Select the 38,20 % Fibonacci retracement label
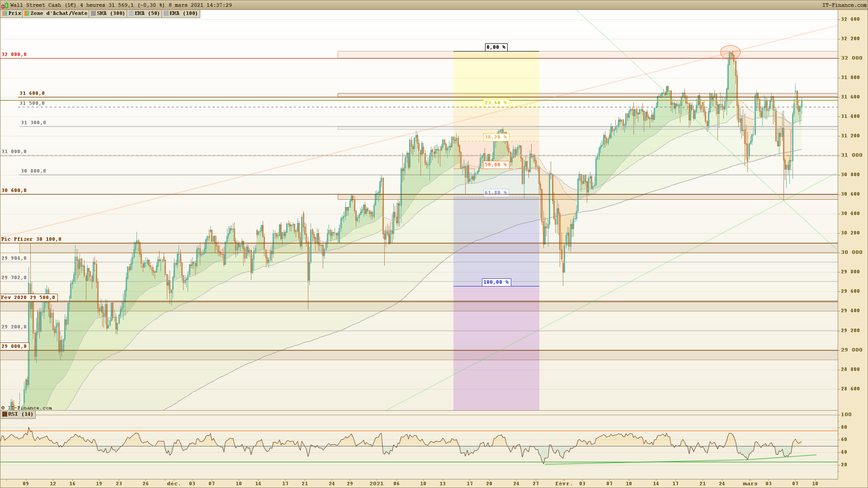This screenshot has height=488, width=868. (x=496, y=137)
